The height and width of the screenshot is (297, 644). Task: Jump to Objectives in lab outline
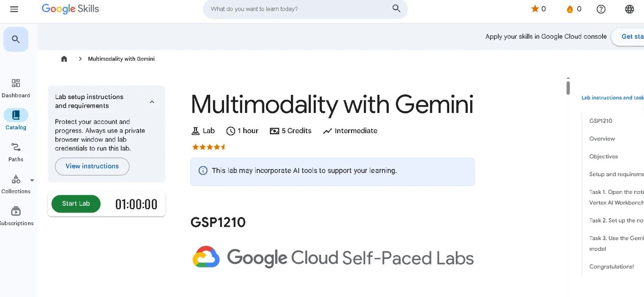click(603, 156)
